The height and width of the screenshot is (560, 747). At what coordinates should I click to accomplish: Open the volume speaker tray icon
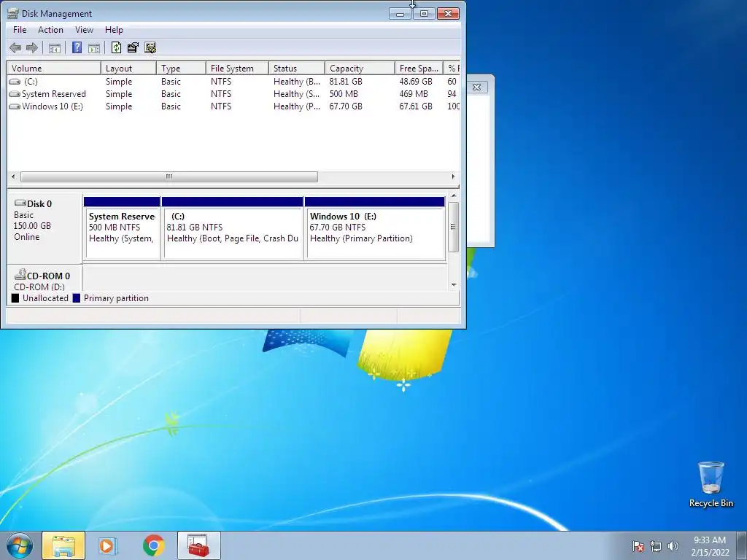673,546
